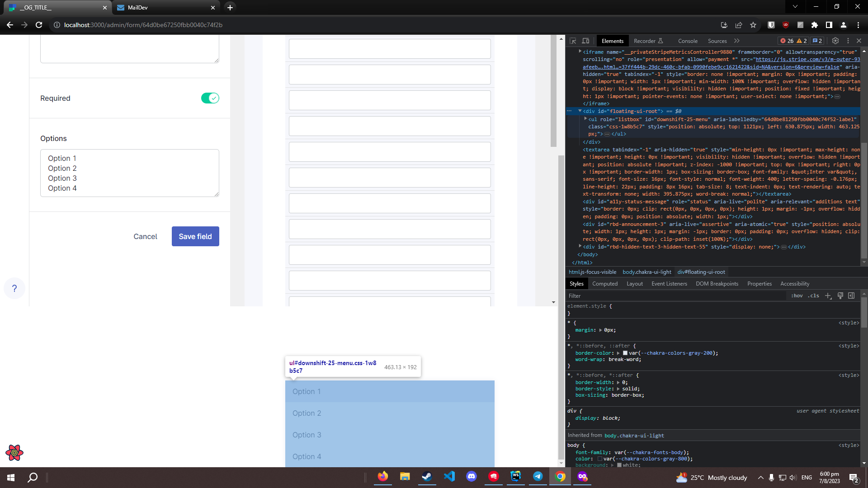Click the Save field button
This screenshot has width=868, height=488.
point(195,236)
